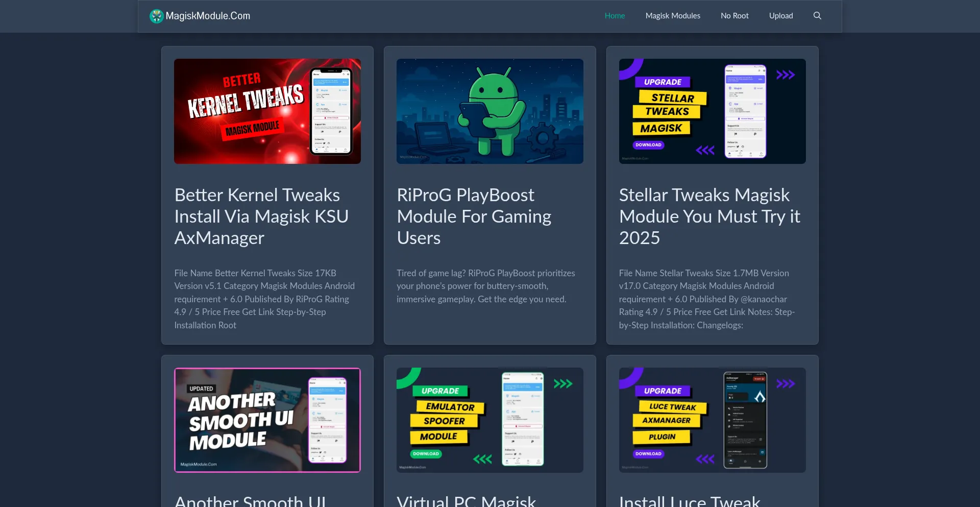Screen dimensions: 980x507
Task: Open the Home menu item
Action: pyautogui.click(x=615, y=16)
